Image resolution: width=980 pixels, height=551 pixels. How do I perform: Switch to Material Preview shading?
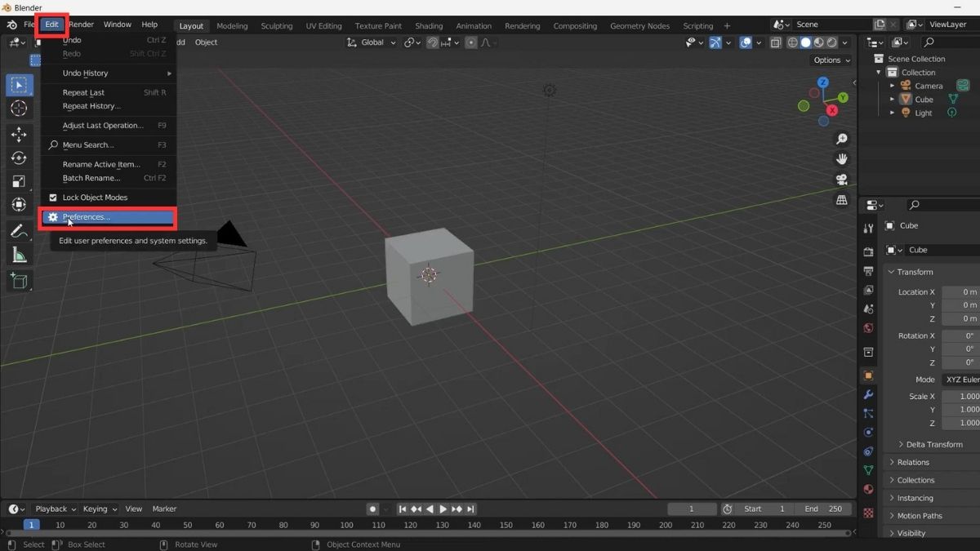pos(818,42)
